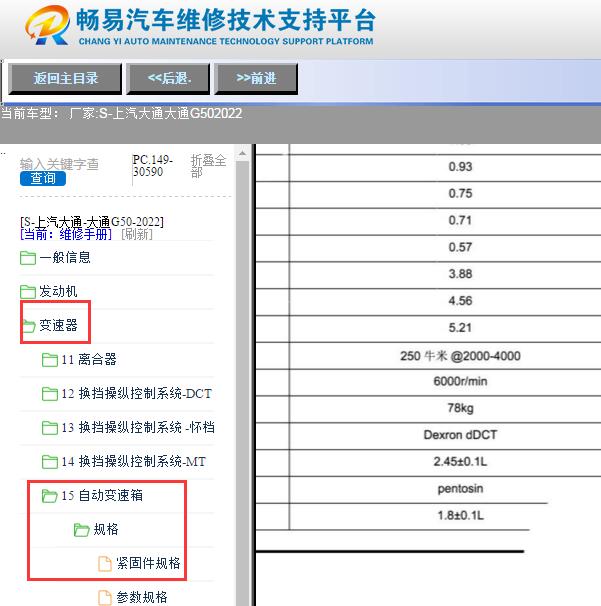This screenshot has width=601, height=606.
Task: Select the 1.8±0.1L cell
Action: click(460, 516)
